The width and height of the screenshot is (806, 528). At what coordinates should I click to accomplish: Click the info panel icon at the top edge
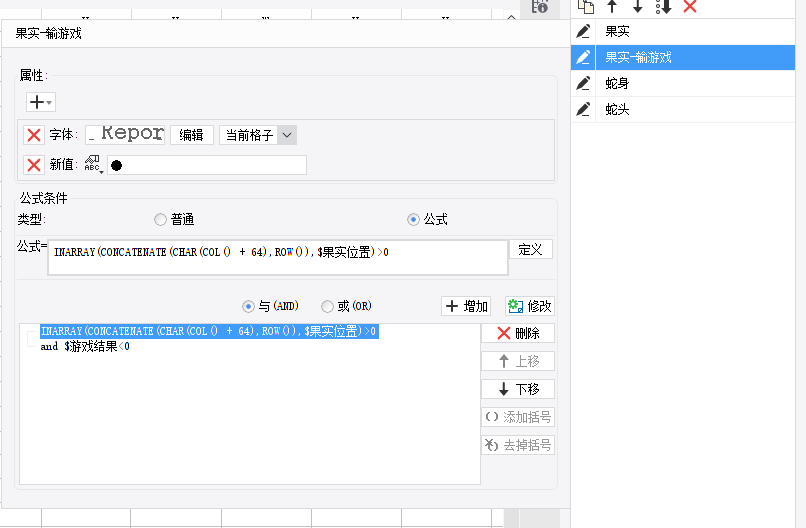point(540,7)
